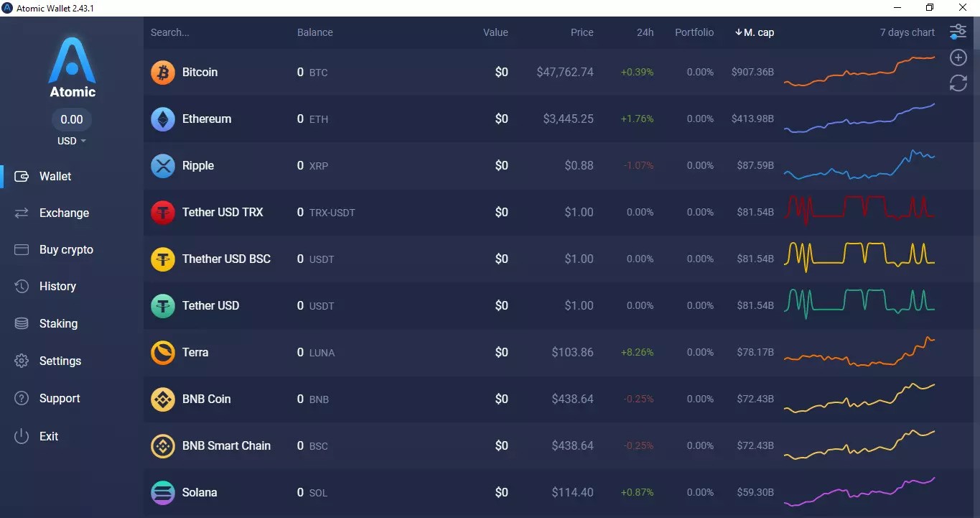Click the Ethereum 7-day chart

[859, 119]
